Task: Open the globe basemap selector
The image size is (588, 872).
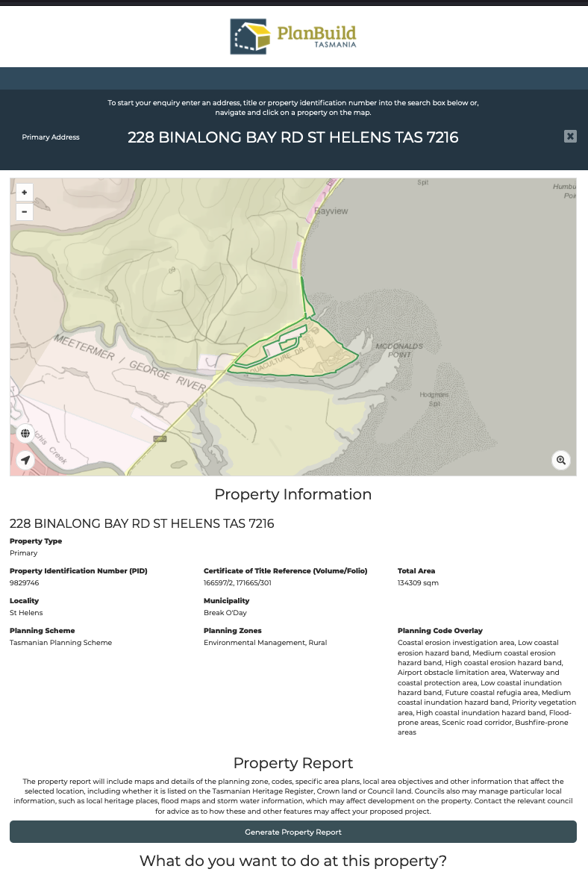Action: [x=25, y=434]
